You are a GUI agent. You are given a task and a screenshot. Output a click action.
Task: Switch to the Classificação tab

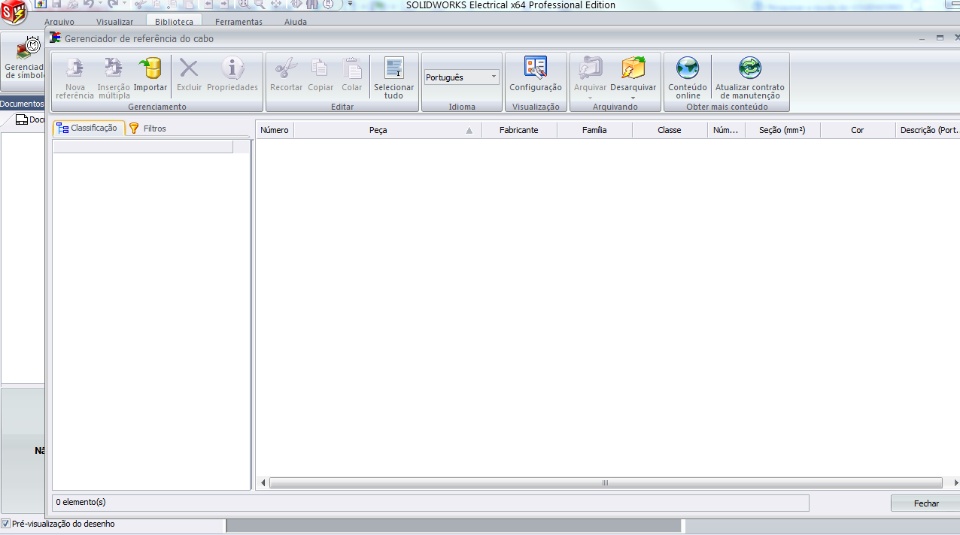tap(88, 128)
